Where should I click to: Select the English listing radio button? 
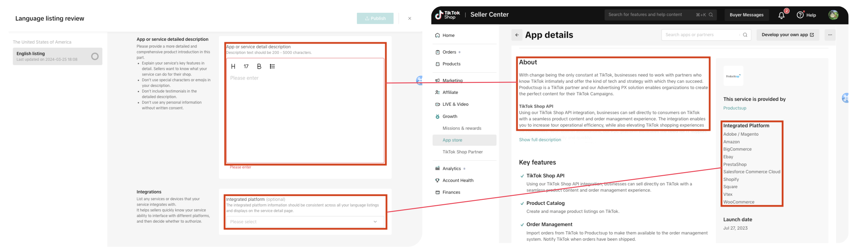coord(95,56)
